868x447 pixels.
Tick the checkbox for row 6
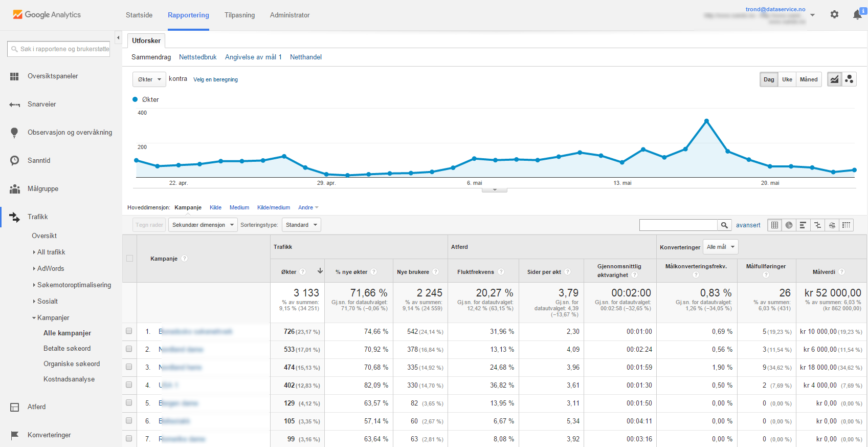tap(129, 420)
